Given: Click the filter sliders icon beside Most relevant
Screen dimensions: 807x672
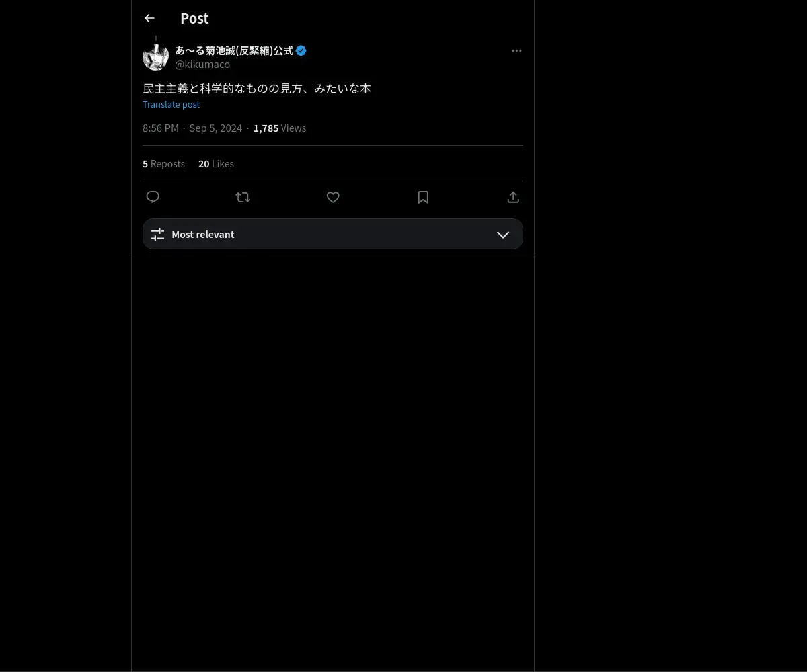Looking at the screenshot, I should click(157, 235).
